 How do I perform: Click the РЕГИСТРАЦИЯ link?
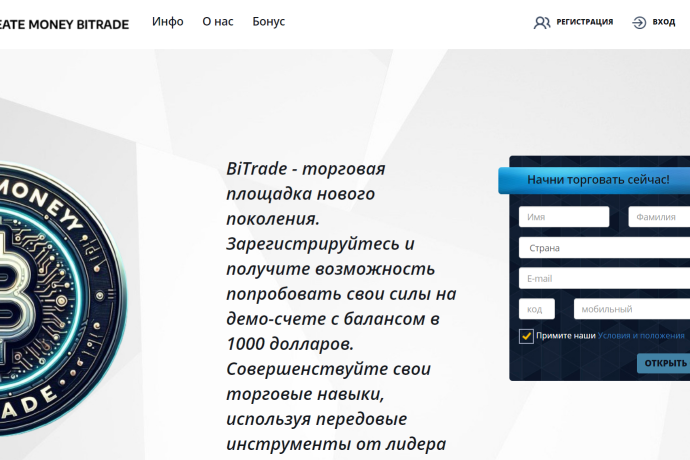[584, 22]
